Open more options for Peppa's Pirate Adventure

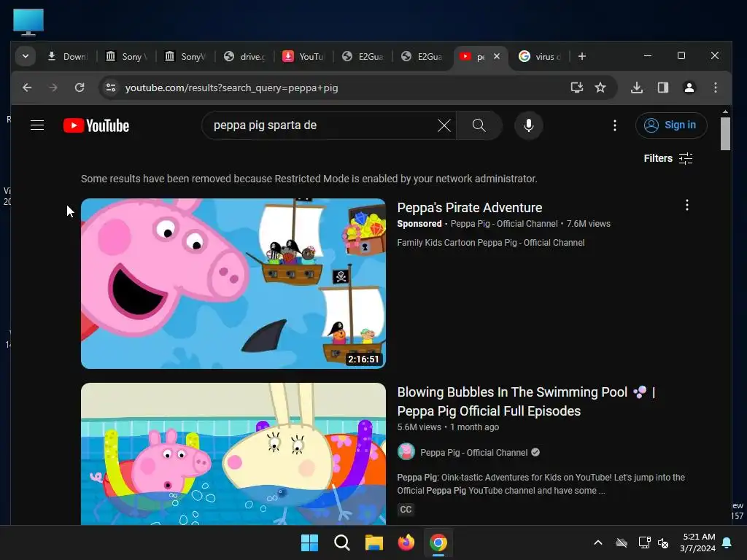686,205
